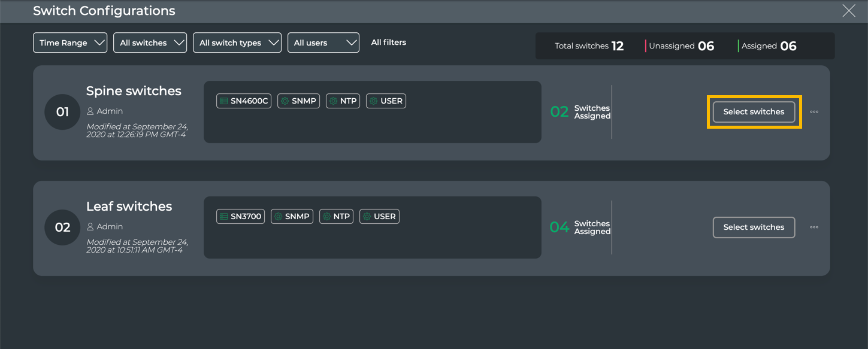Click SNMP tag in Spine switches

[298, 101]
